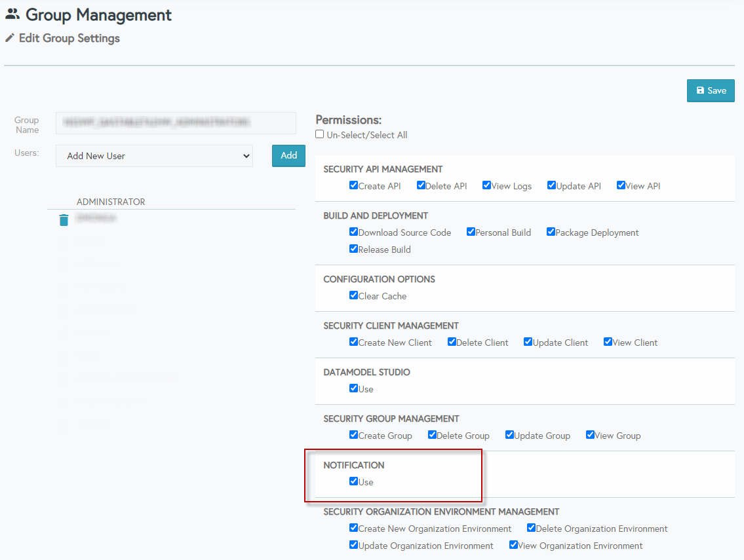Click the Group Management people icon

coord(12,14)
